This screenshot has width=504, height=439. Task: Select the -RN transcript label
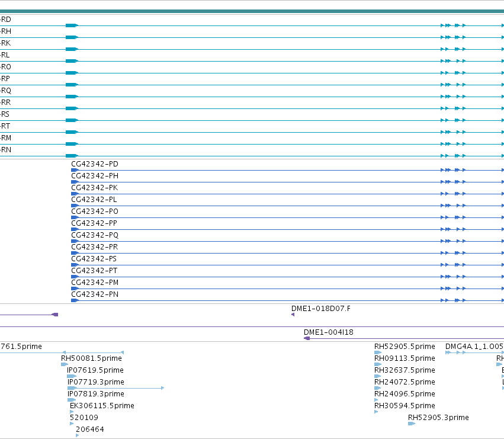(5, 150)
